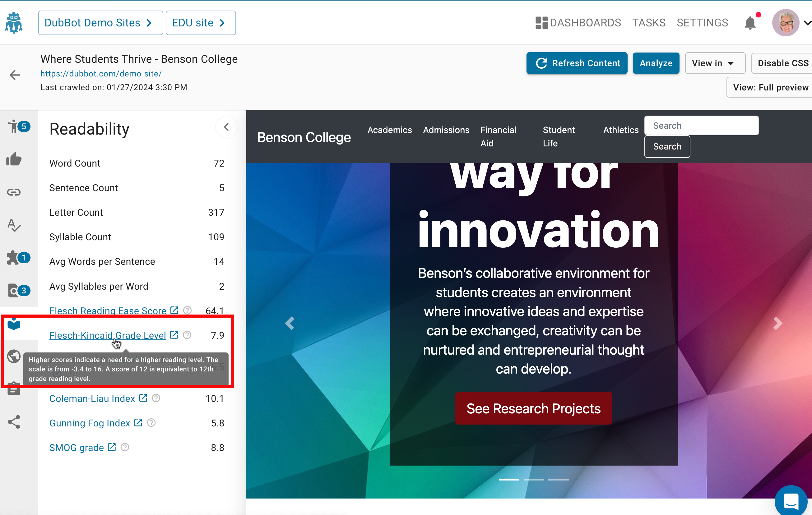Screen dimensions: 812x515
Task: Click the second carousel page indicator
Action: 534,479
